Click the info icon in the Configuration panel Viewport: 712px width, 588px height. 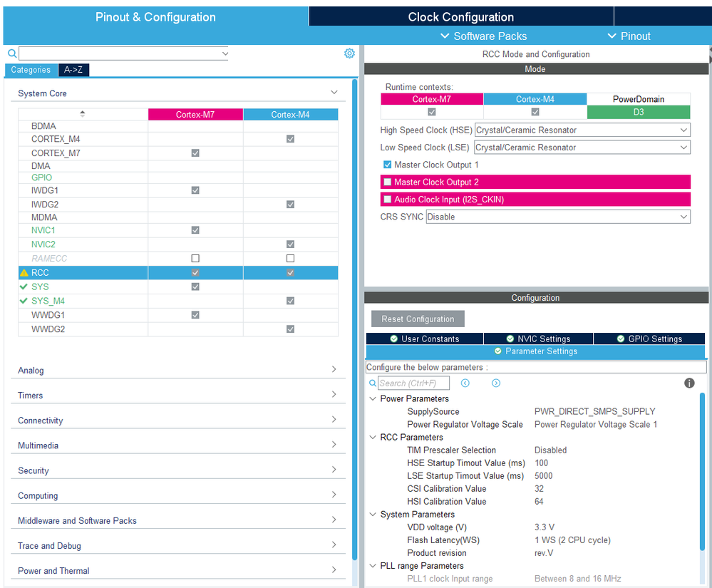point(689,383)
